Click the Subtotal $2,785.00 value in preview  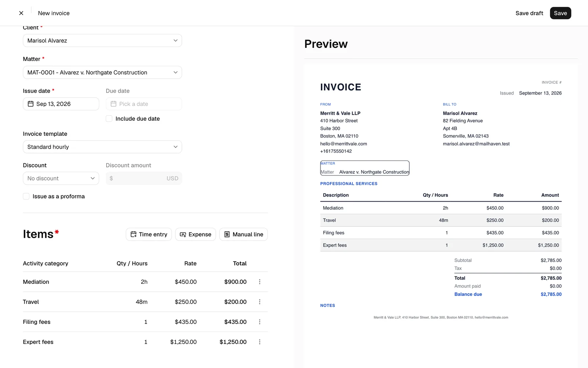tap(551, 261)
